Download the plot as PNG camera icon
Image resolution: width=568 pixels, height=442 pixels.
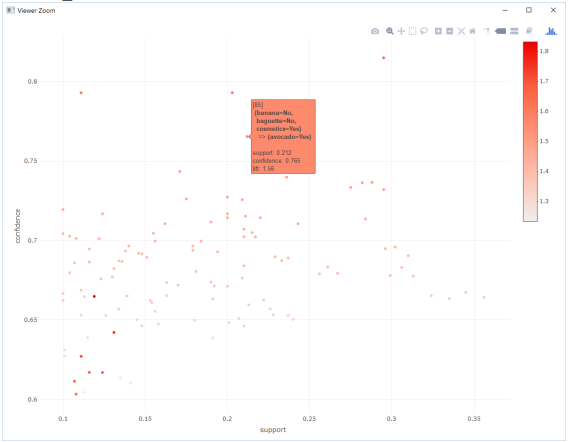[375, 31]
